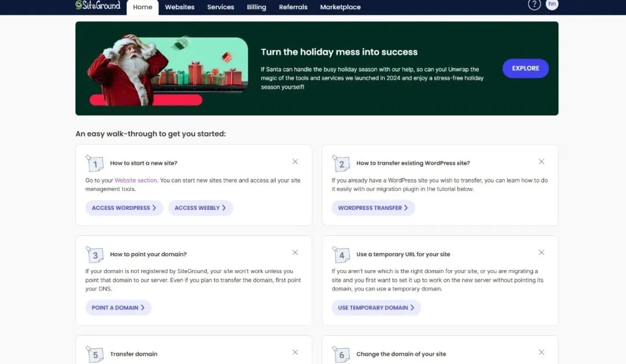Click 'An easy walk-through to get you started:' text
Image resolution: width=626 pixels, height=364 pixels.
151,134
